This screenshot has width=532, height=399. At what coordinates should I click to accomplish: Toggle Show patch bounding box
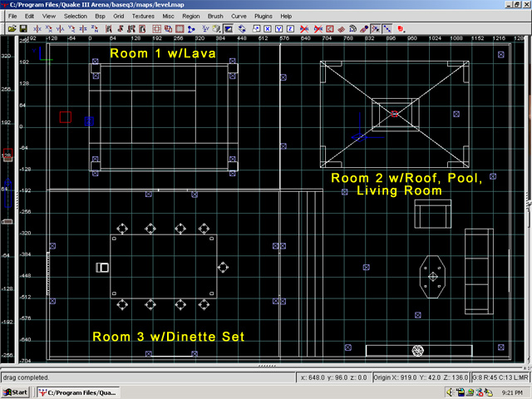click(x=329, y=29)
